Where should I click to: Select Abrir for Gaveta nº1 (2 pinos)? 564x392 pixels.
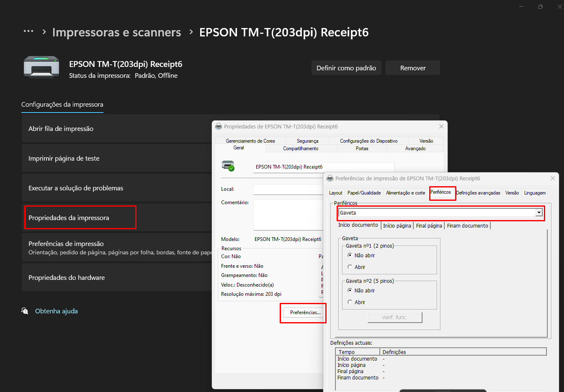[350, 267]
